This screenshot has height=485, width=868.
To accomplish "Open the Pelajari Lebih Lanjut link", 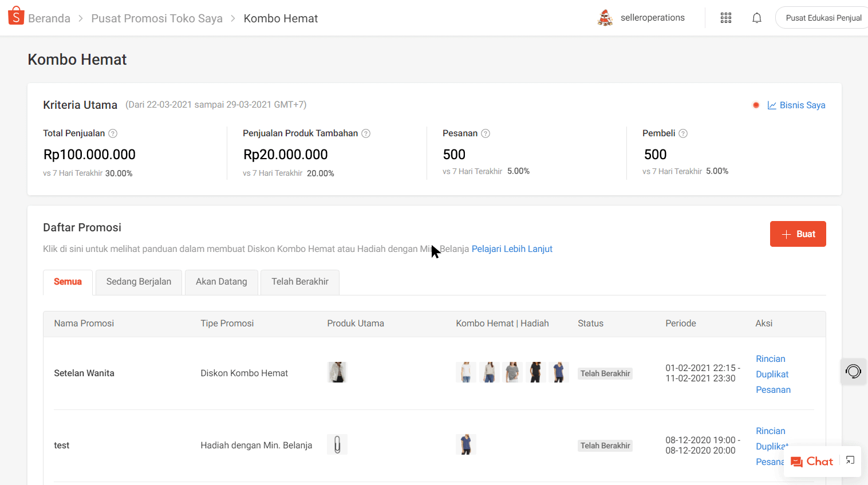I will (512, 249).
